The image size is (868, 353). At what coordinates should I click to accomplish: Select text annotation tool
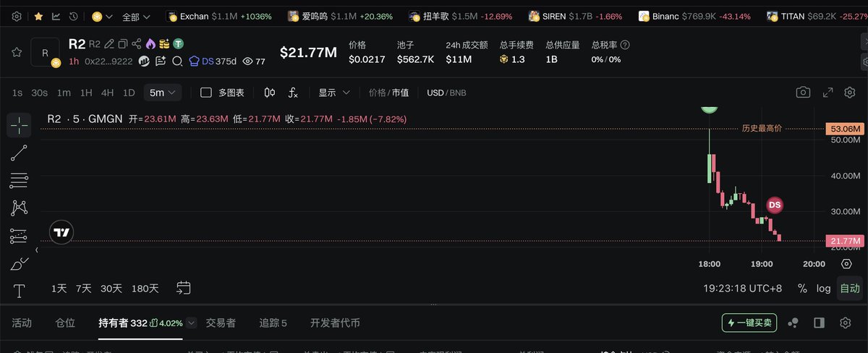pos(20,291)
